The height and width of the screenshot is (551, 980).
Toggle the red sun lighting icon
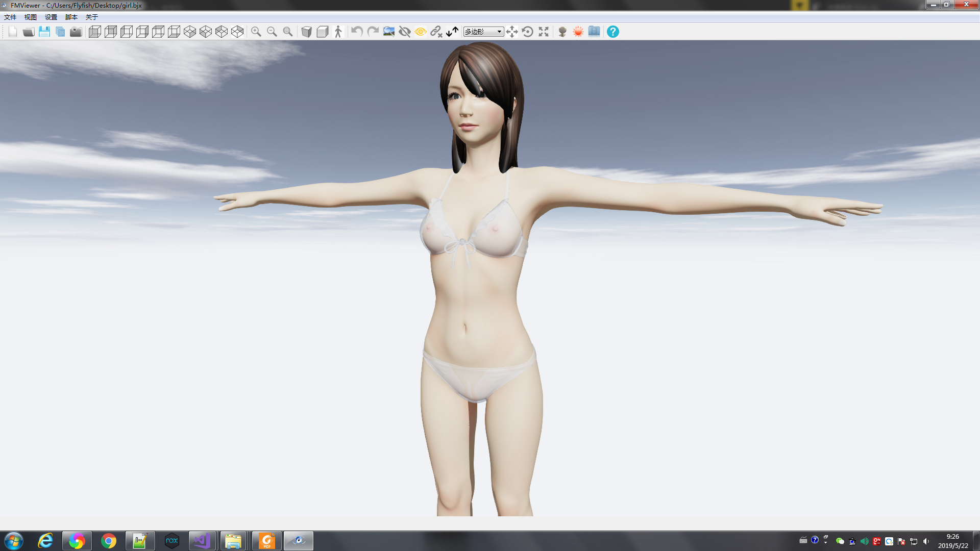point(578,32)
